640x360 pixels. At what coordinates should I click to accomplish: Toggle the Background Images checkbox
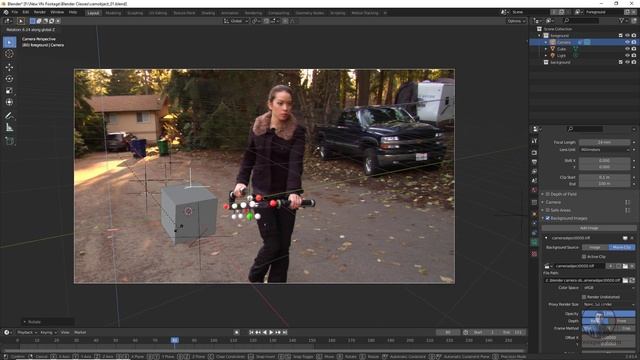coord(548,218)
